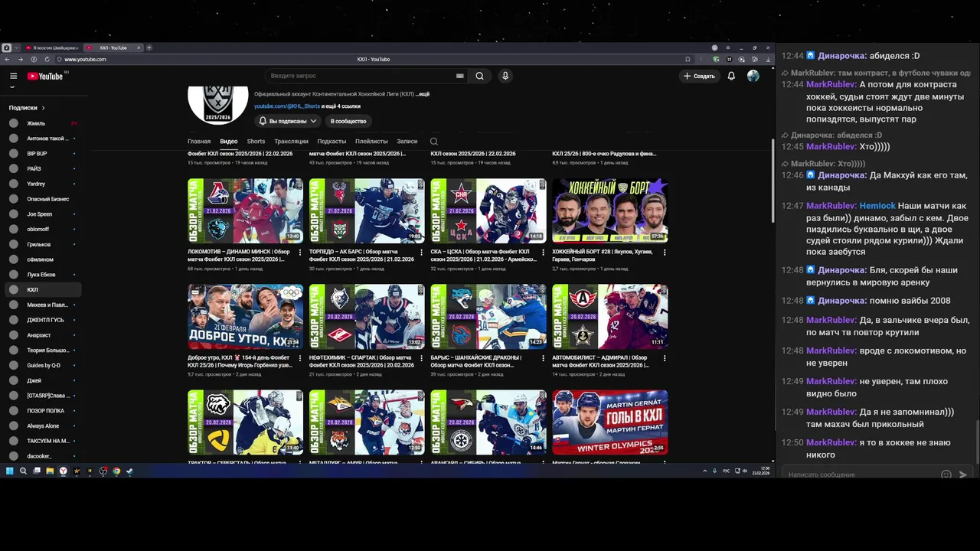This screenshot has height=551, width=980.
Task: Play the Голы в КХЛ Martin Gernat thumbnail
Action: click(x=609, y=422)
